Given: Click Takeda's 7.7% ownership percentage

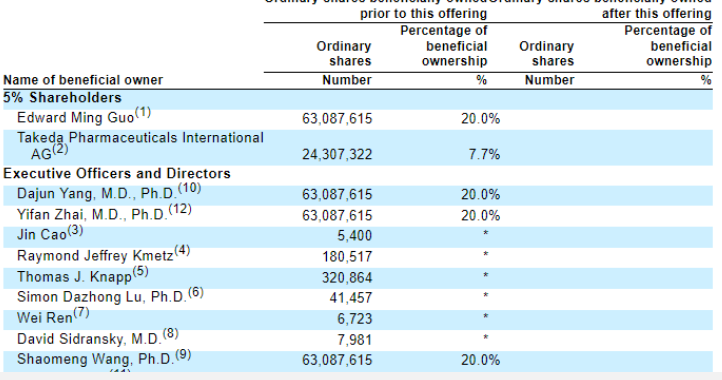Looking at the screenshot, I should [x=484, y=154].
